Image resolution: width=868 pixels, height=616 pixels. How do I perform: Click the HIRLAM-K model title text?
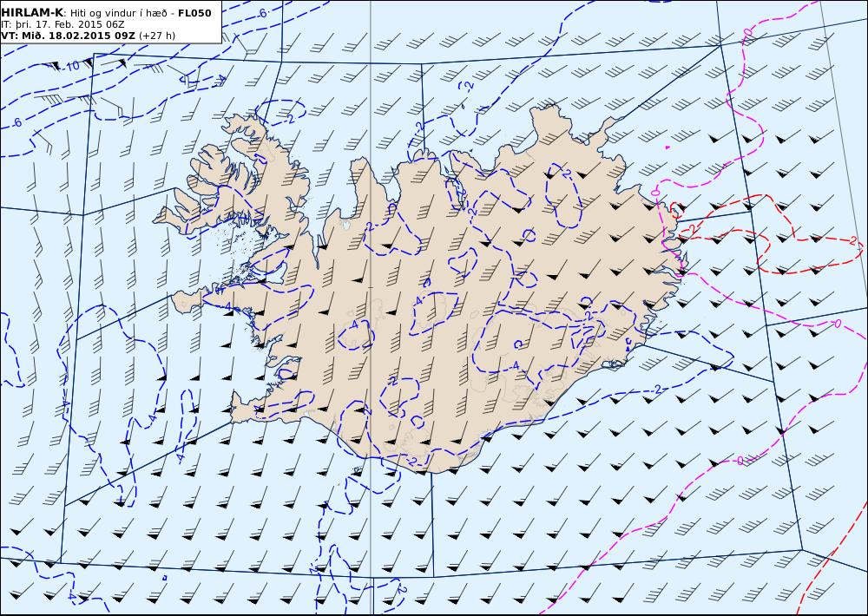(x=31, y=13)
